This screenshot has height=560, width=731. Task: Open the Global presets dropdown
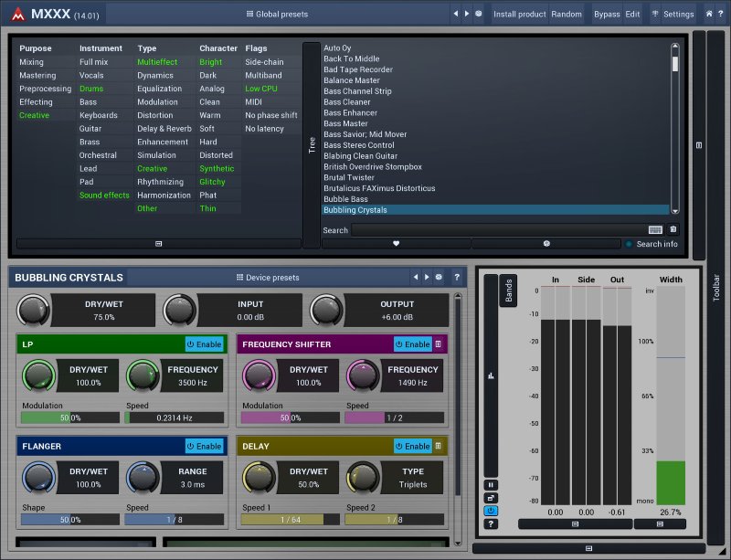pyautogui.click(x=278, y=14)
